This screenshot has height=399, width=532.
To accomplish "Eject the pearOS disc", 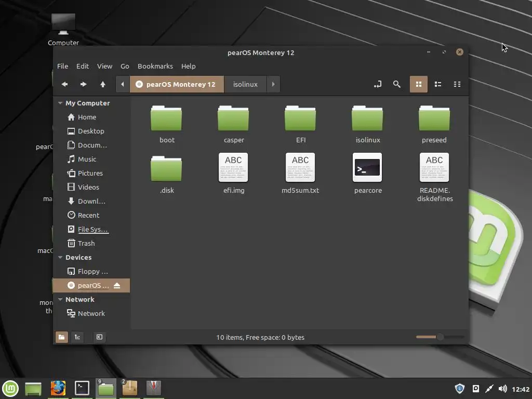I will (117, 285).
